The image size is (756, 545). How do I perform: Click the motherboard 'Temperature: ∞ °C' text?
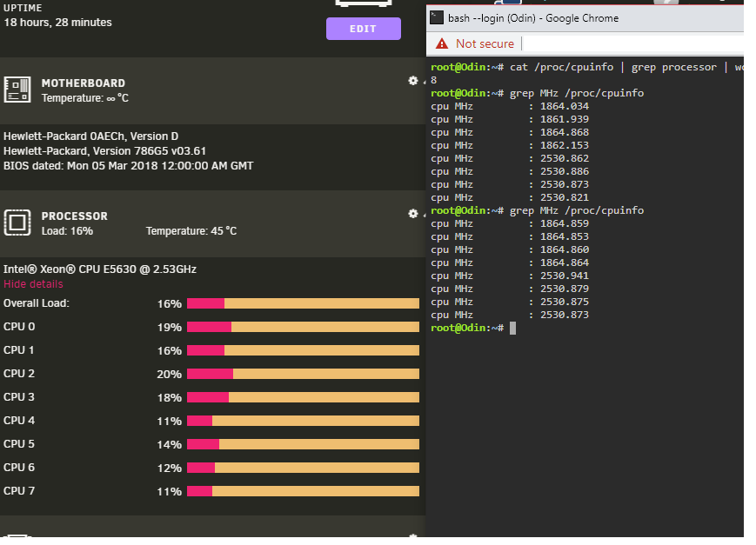85,98
